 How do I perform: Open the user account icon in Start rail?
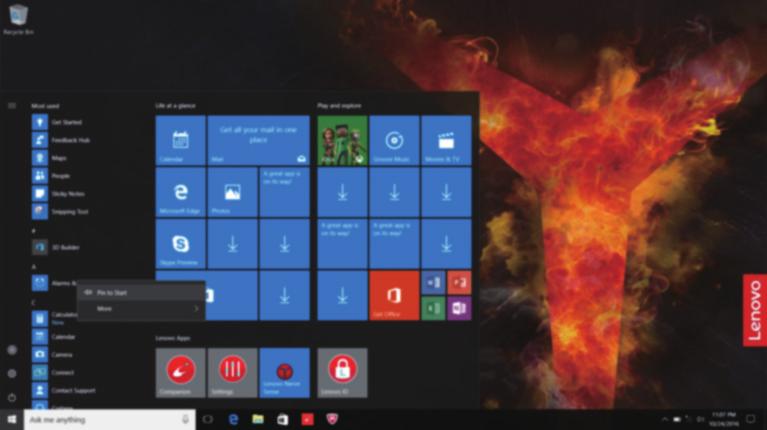point(12,350)
